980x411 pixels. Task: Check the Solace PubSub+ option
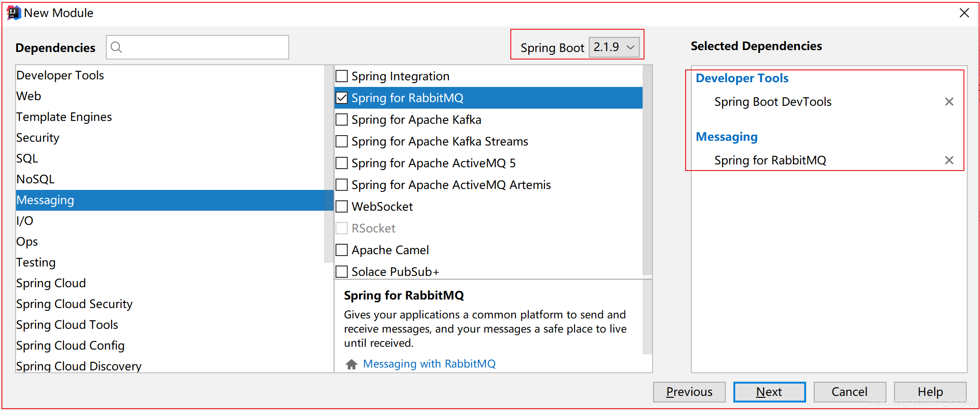(342, 272)
